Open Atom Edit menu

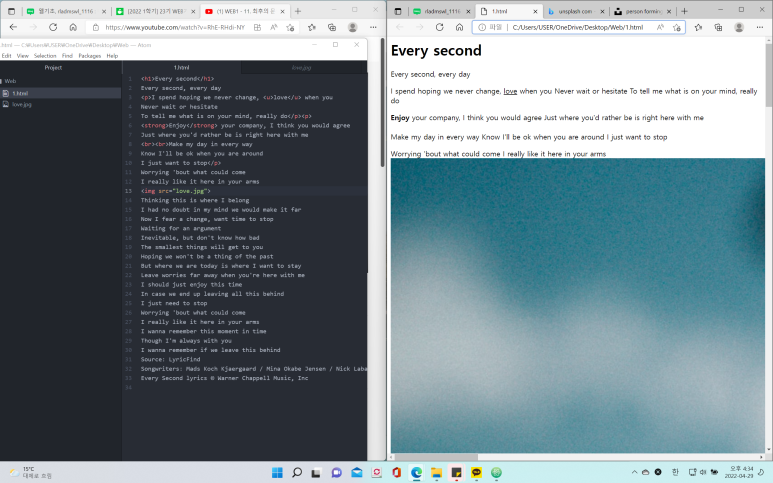pyautogui.click(x=6, y=56)
